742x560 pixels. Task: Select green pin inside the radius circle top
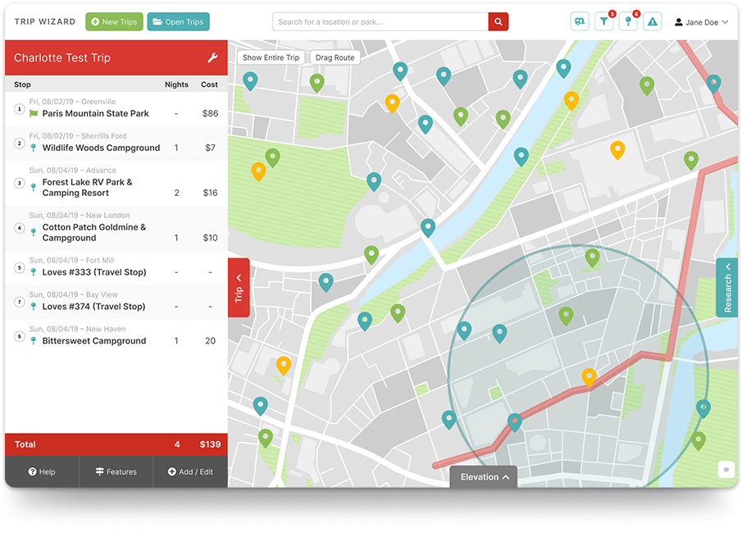tap(593, 258)
